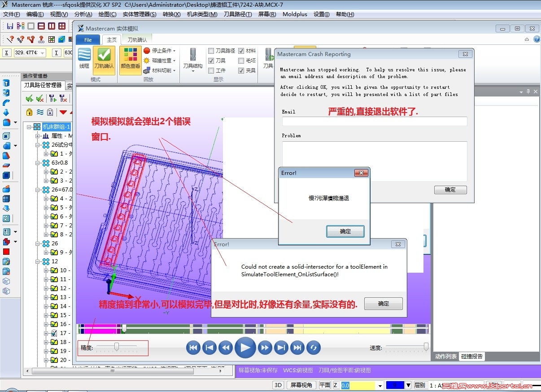Click the File tab in the simulator ribbon
Image resolution: width=541 pixels, height=392 pixels.
click(x=88, y=40)
